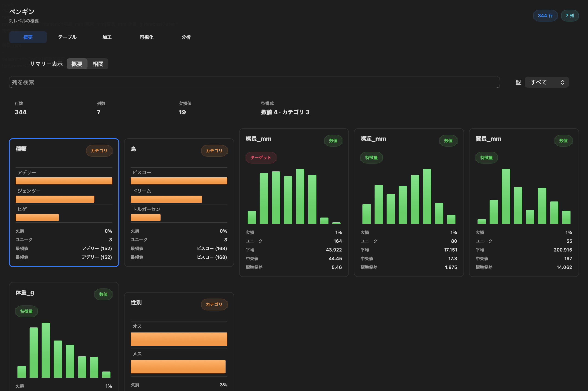Viewport: 588px width, 391px height.
Task: Click the カテゴリ badge on 島 card
Action: click(x=214, y=151)
